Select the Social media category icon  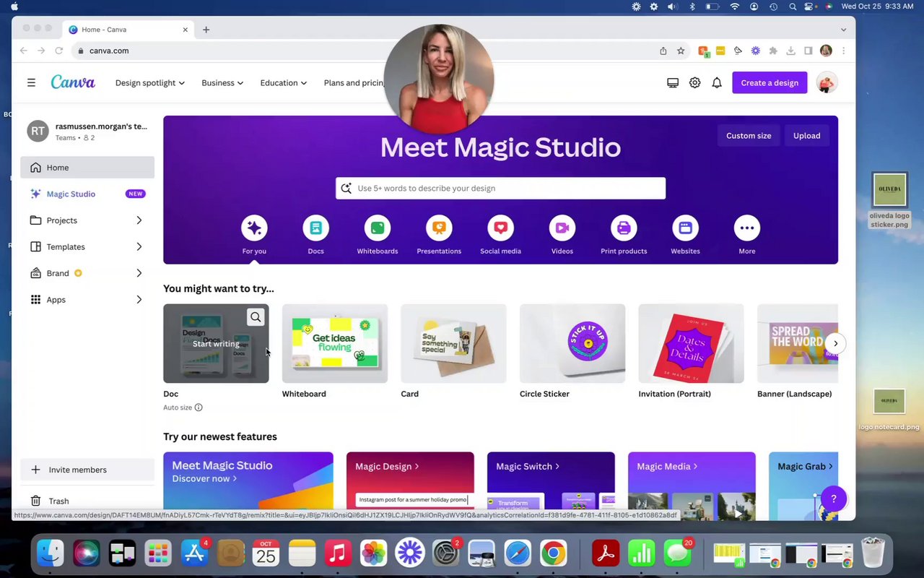tap(500, 228)
